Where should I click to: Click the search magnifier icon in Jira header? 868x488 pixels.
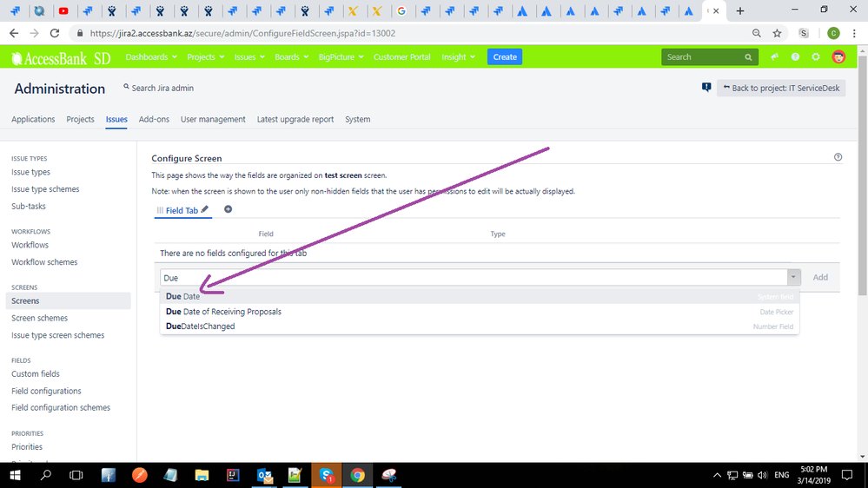748,57
